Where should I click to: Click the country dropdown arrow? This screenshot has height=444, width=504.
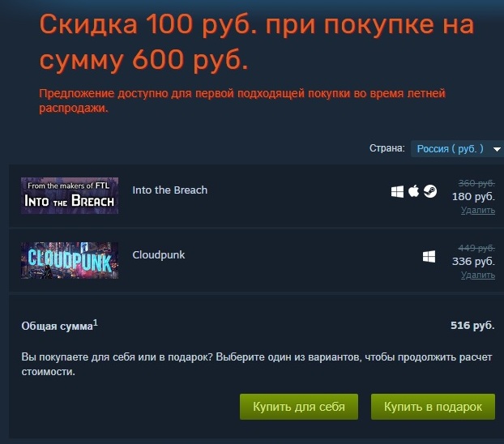[497, 149]
